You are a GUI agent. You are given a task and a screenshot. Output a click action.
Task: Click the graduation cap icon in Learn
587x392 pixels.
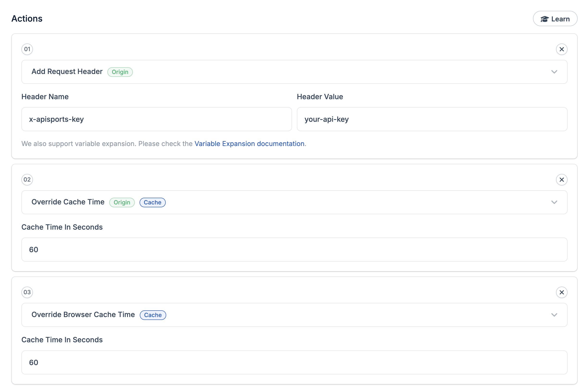(x=544, y=19)
